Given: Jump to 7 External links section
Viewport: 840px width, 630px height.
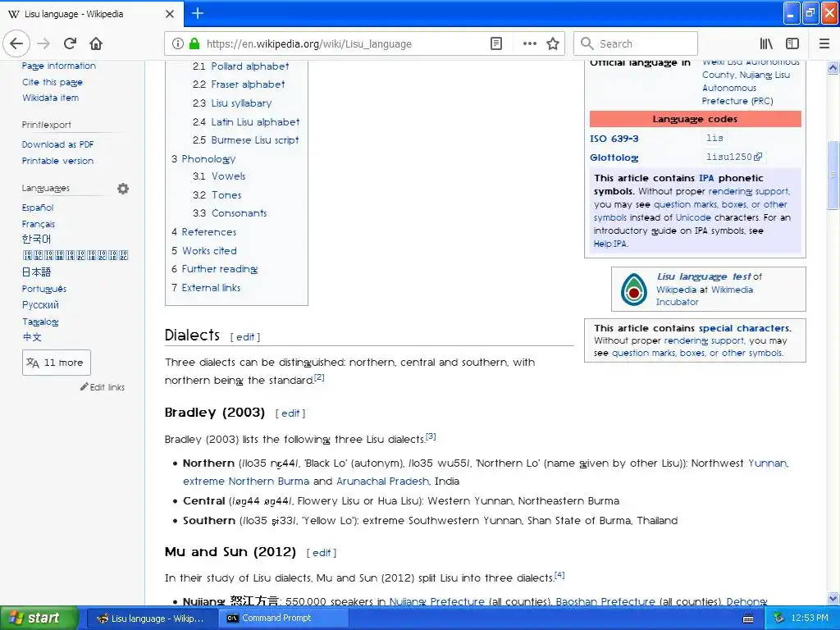Looking at the screenshot, I should pyautogui.click(x=206, y=287).
